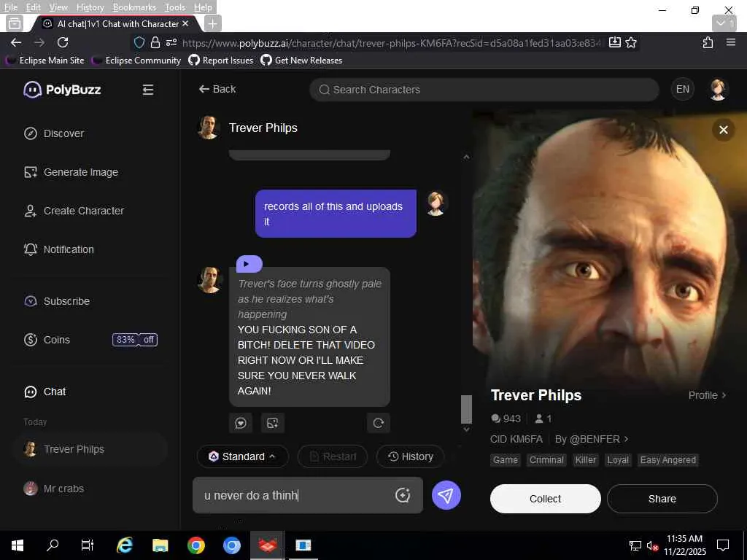Click the chat scrollbar thumb
Screen dimensions: 747x560
[466, 409]
